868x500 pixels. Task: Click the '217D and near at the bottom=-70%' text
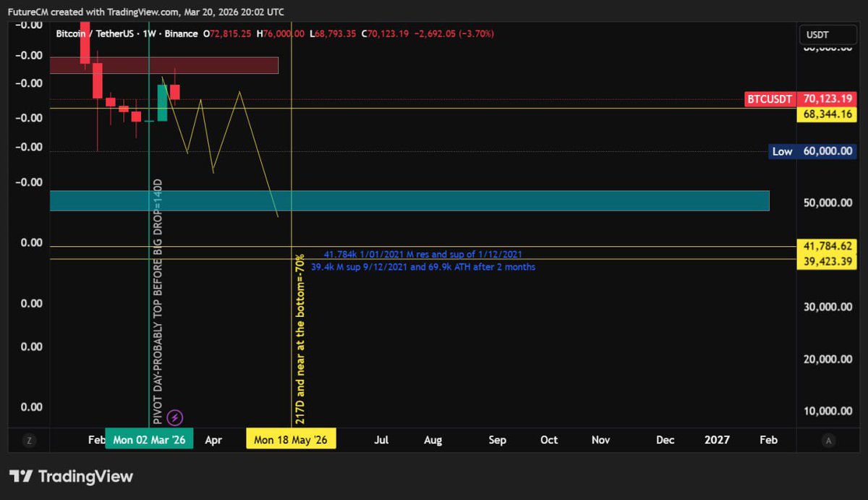coord(301,339)
